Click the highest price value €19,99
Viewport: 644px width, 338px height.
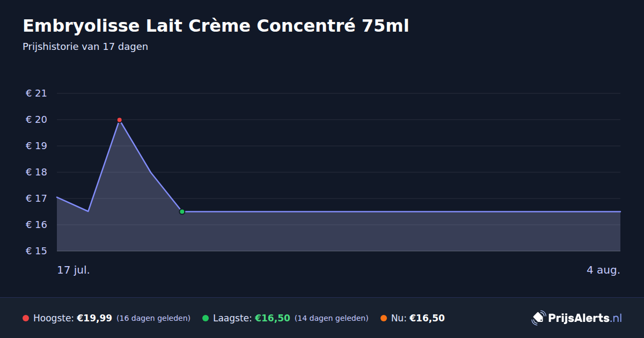pyautogui.click(x=94, y=318)
